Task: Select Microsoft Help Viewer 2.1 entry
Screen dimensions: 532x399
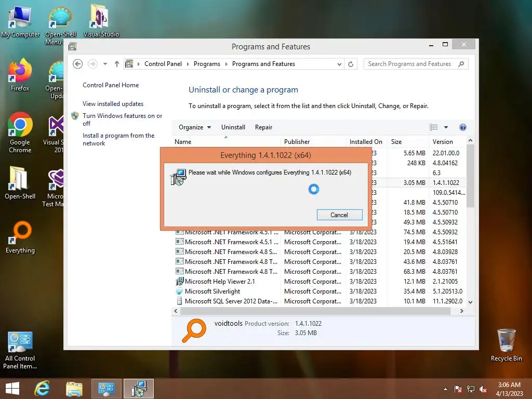Action: [x=319, y=281]
